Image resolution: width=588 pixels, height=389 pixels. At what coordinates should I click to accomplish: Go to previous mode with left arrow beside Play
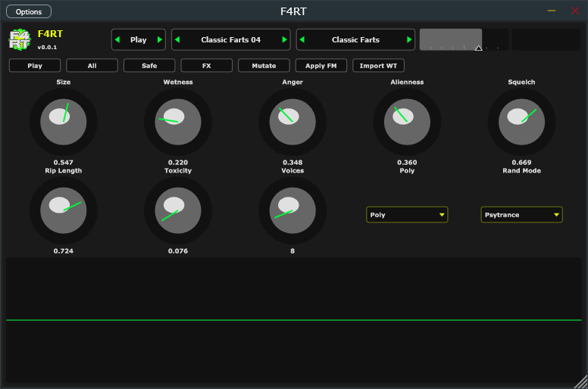[x=117, y=39]
